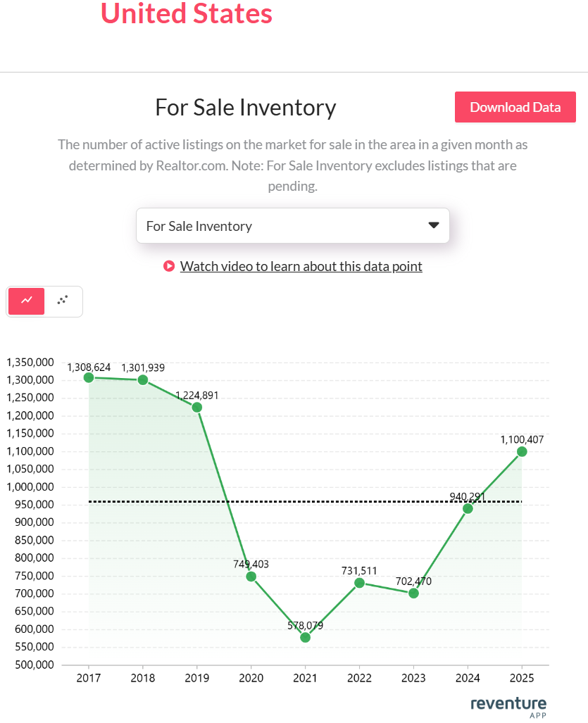Image resolution: width=588 pixels, height=723 pixels.
Task: Toggle the chart type to scatter mode
Action: click(62, 301)
